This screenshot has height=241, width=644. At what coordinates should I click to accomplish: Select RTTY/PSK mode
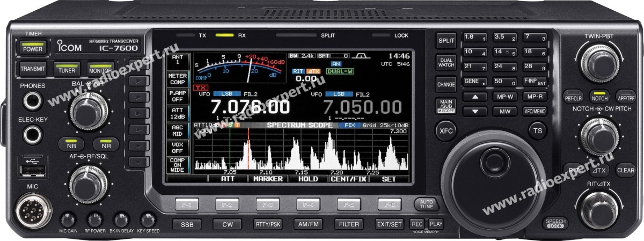[x=268, y=224]
